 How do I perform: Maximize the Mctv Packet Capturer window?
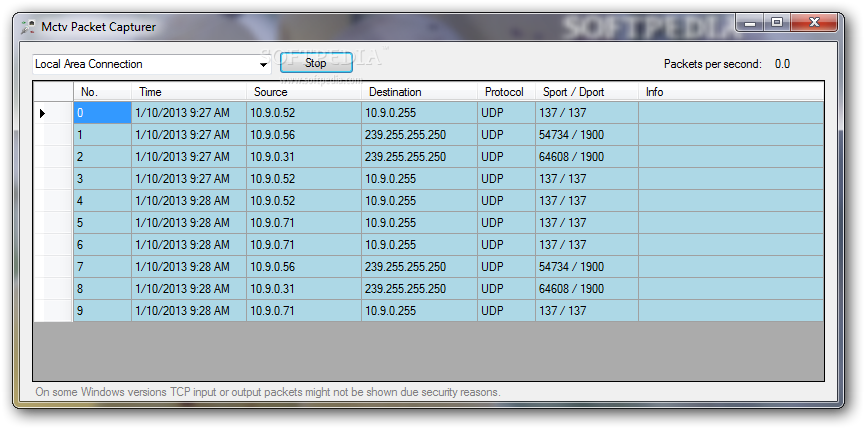click(x=777, y=23)
